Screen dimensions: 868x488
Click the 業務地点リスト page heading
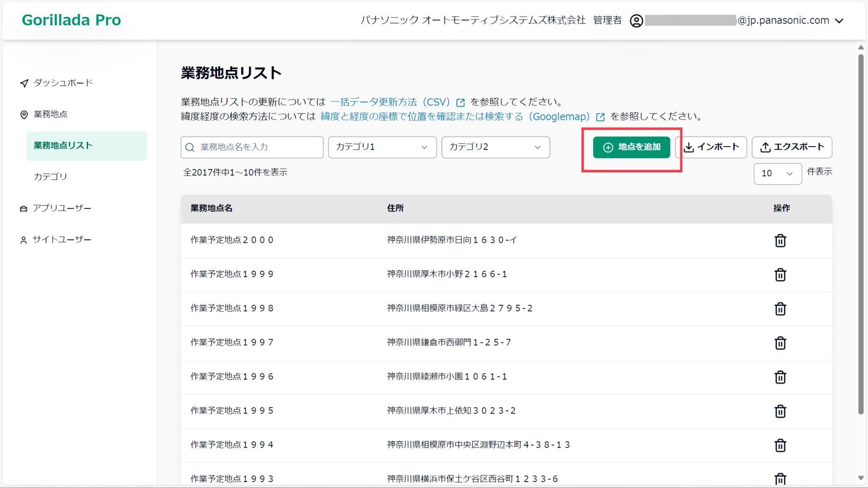pos(231,73)
